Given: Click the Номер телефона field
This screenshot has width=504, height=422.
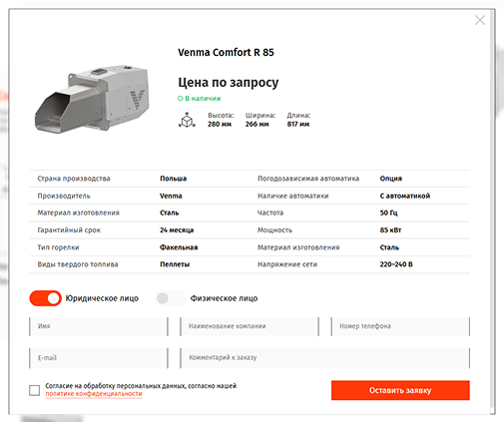Looking at the screenshot, I should pyautogui.click(x=400, y=326).
